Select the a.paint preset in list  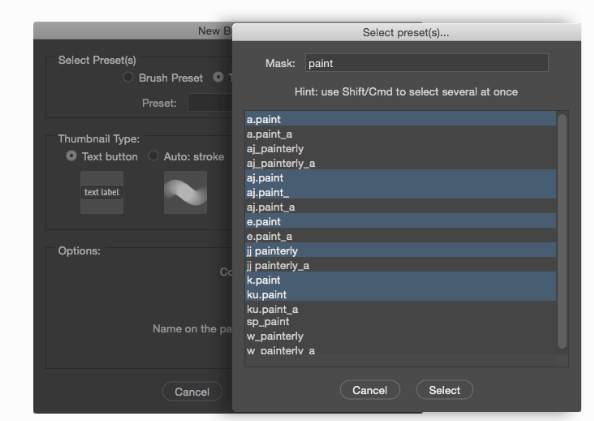tap(400, 119)
